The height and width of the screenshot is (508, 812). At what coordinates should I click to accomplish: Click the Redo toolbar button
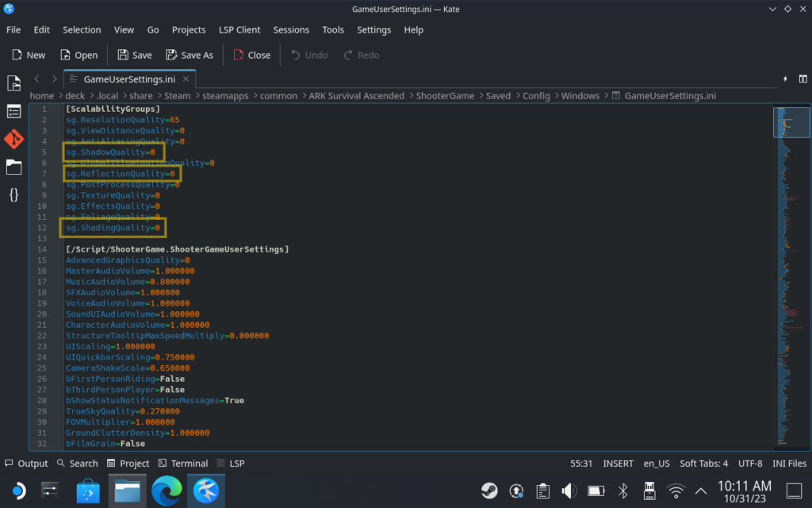click(362, 55)
